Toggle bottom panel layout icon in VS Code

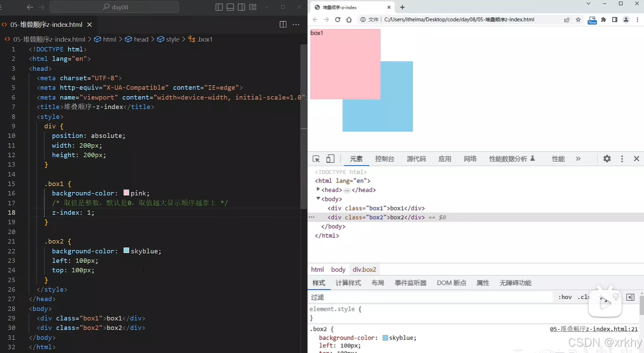(230, 7)
